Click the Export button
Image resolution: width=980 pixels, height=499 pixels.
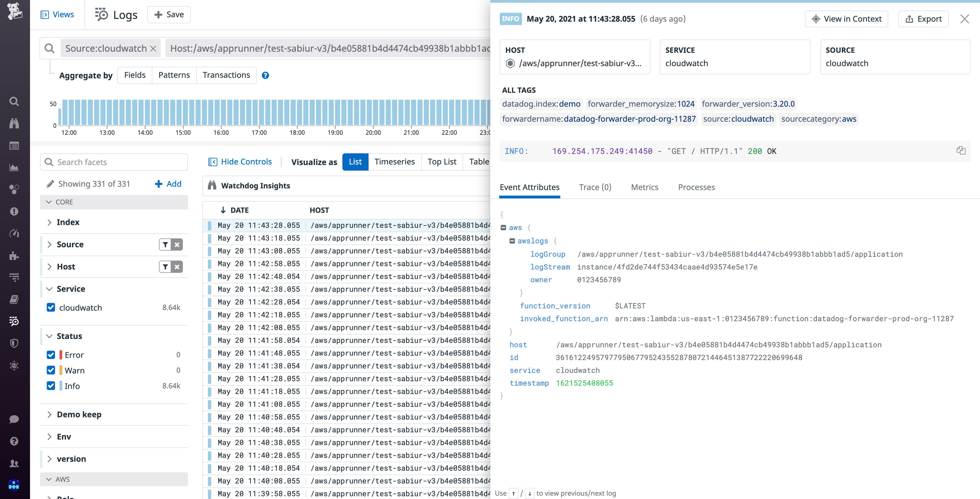tap(923, 19)
